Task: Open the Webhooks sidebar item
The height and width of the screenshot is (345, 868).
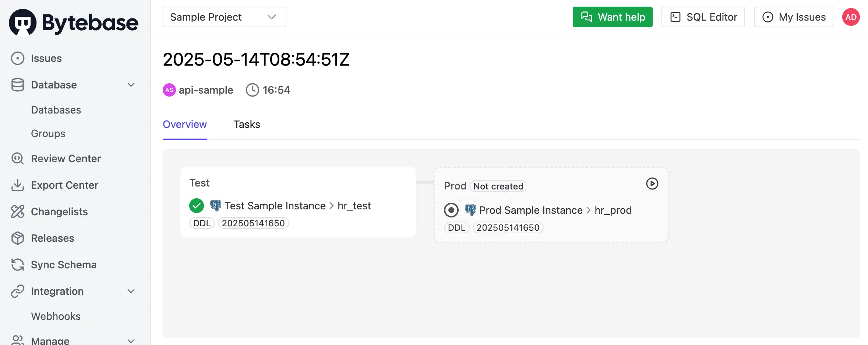Action: tap(56, 316)
